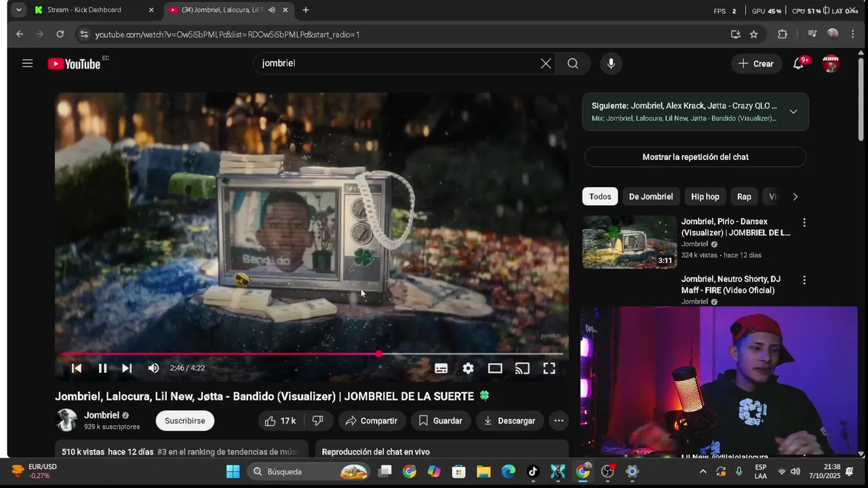Open the notifications bell
The image size is (868, 488).
coord(799,64)
